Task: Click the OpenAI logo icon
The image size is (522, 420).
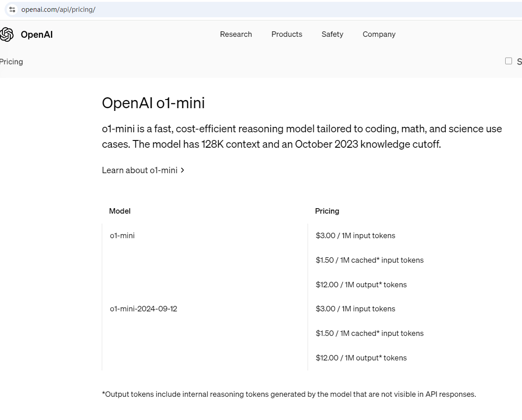Action: coord(7,34)
